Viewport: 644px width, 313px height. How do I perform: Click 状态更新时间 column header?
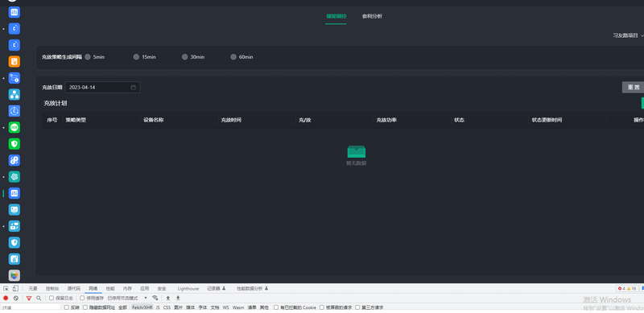point(547,120)
